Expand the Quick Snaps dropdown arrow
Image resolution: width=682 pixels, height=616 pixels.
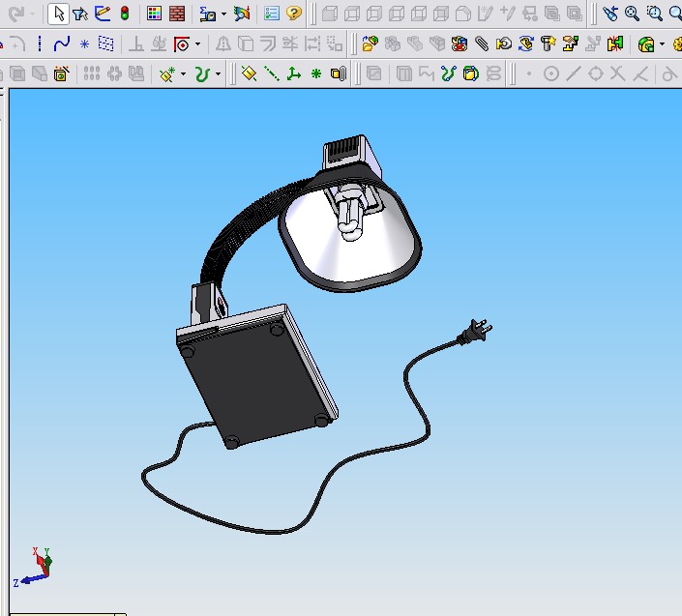point(198,44)
